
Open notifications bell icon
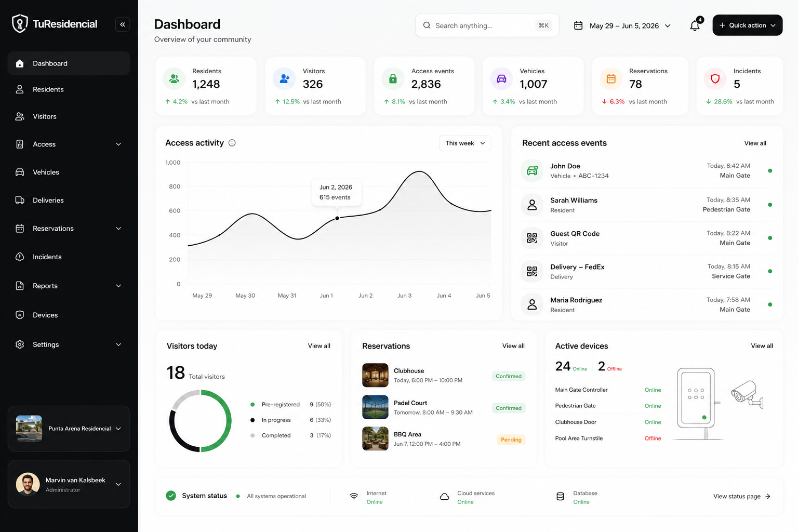(x=695, y=25)
